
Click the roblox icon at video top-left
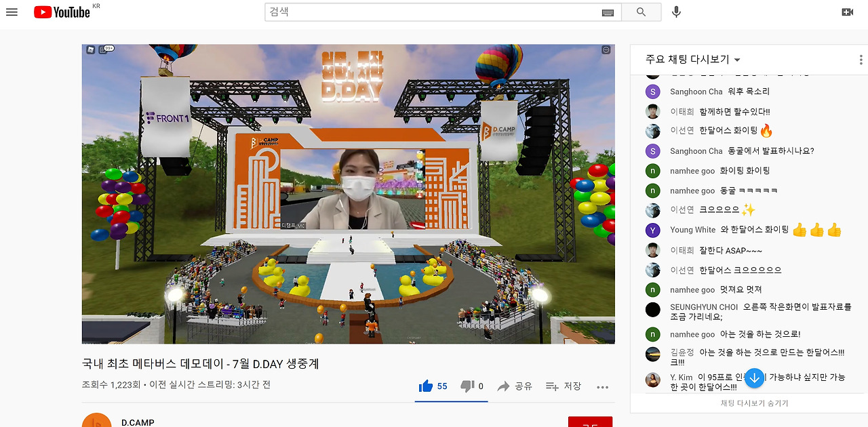pos(90,49)
